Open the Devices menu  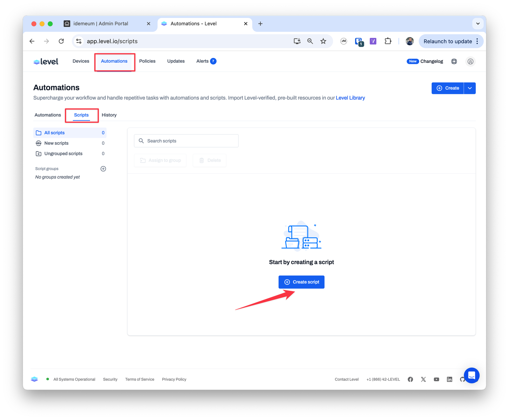tap(81, 61)
